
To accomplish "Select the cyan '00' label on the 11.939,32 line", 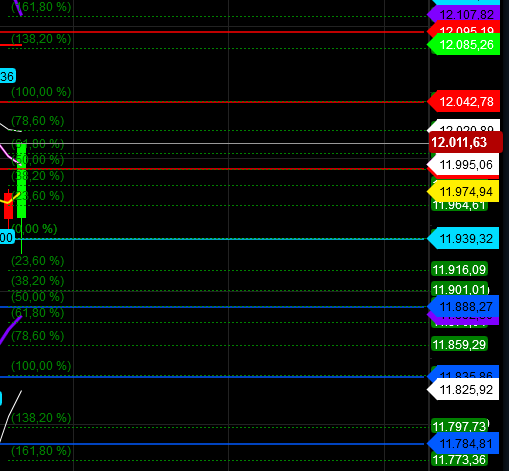I will pos(7,238).
